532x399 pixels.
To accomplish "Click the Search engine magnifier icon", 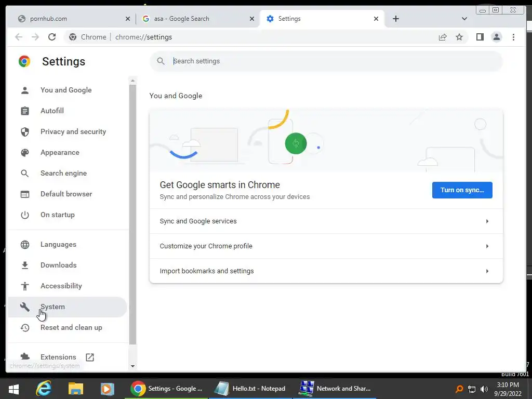I will pyautogui.click(x=25, y=174).
